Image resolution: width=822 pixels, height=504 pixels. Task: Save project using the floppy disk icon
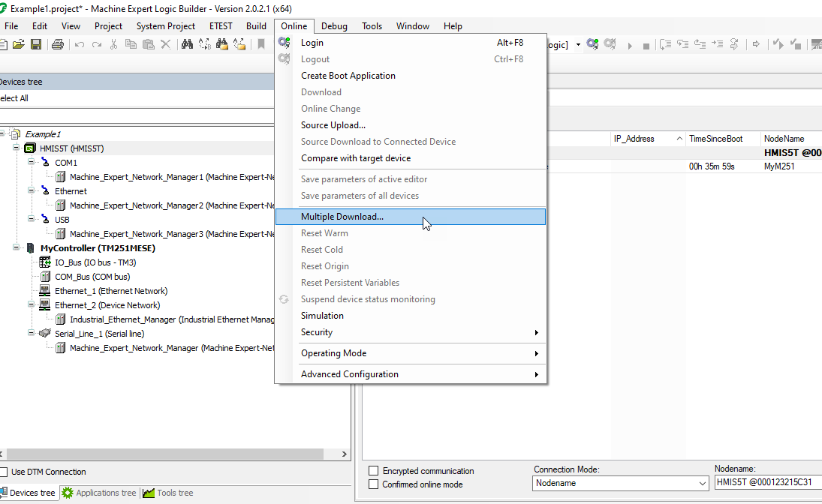tap(36, 44)
